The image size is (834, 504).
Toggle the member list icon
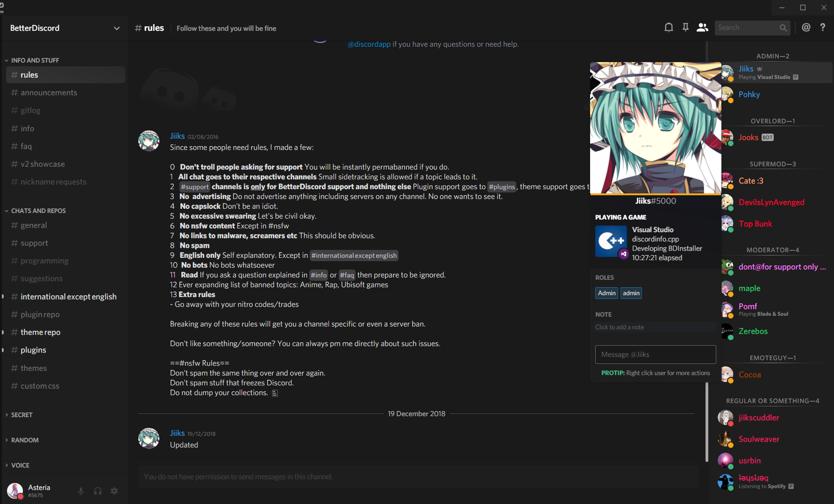tap(702, 28)
